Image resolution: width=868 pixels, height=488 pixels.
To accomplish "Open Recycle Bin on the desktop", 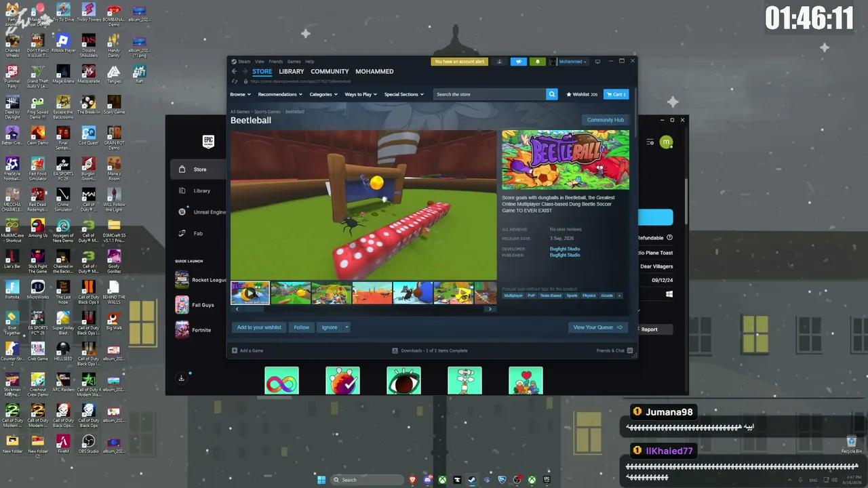I will tap(852, 445).
